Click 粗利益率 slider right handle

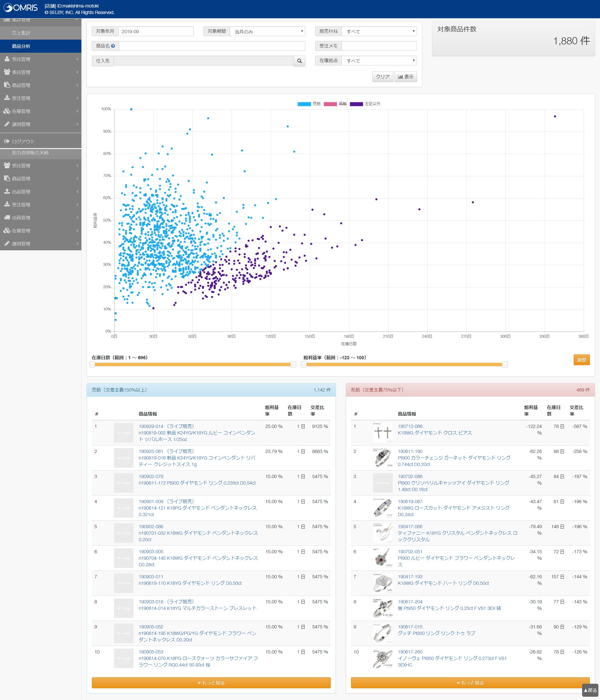coord(505,364)
